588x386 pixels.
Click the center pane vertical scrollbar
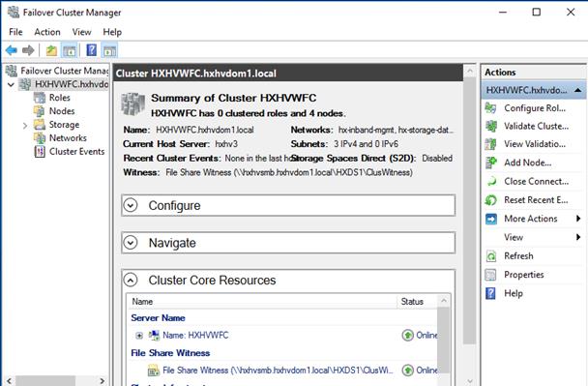point(469,210)
